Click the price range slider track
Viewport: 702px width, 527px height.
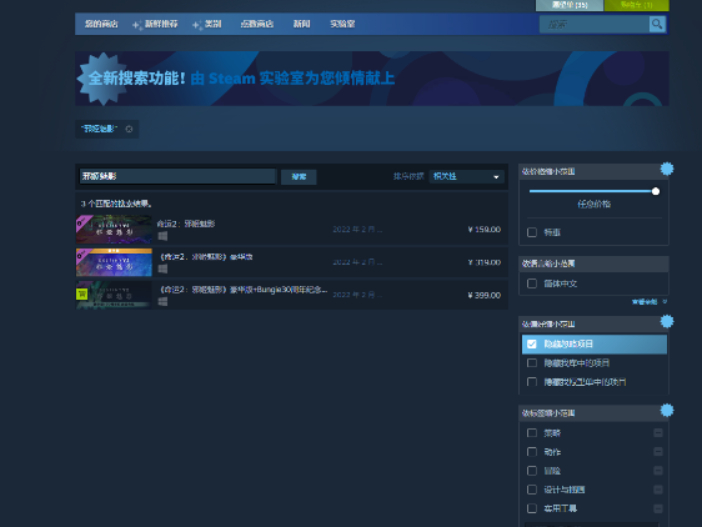click(591, 191)
